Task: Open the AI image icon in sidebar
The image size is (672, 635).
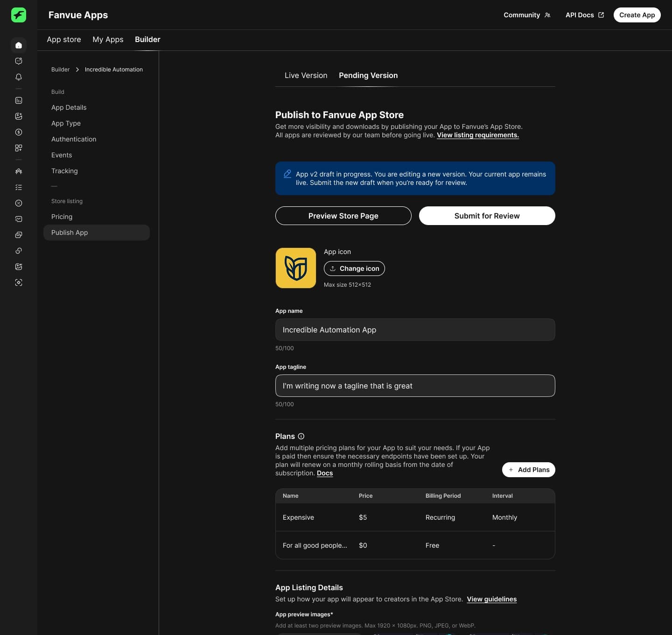Action: click(x=19, y=267)
